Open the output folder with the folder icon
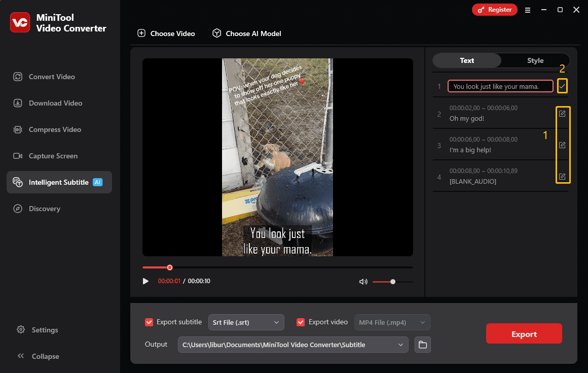Image resolution: width=588 pixels, height=373 pixels. pos(422,345)
